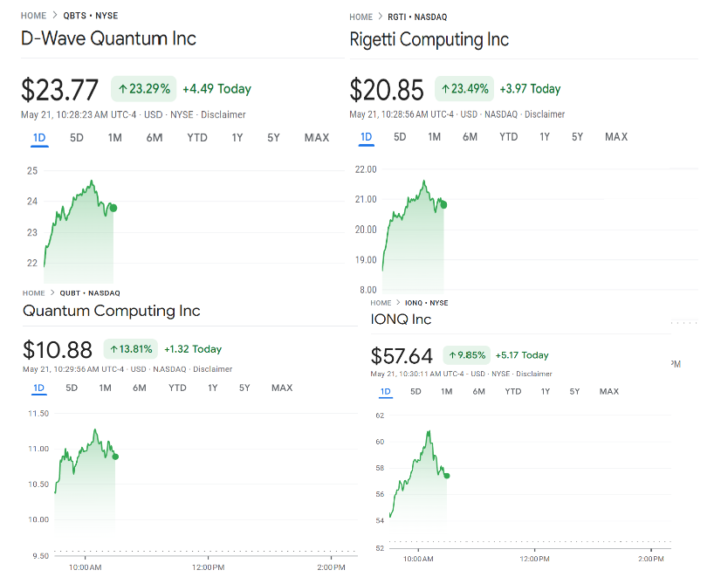The width and height of the screenshot is (728, 584).
Task: Switch D-Wave Quantum chart to 5D
Action: tap(77, 138)
